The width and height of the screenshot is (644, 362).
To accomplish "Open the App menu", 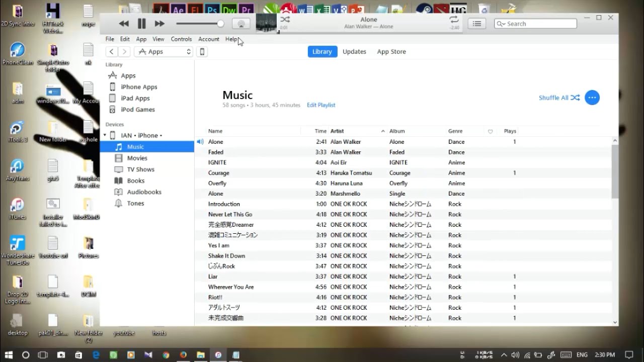I will point(141,39).
